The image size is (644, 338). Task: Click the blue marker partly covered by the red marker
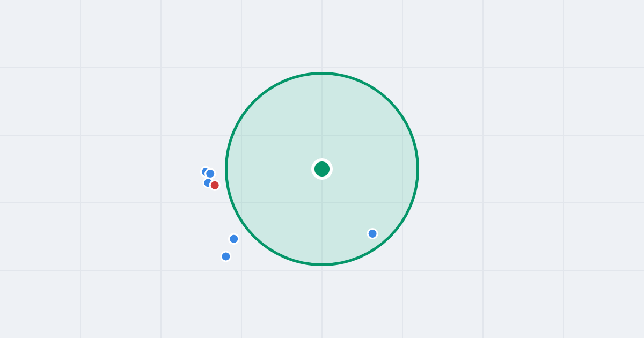point(208,182)
